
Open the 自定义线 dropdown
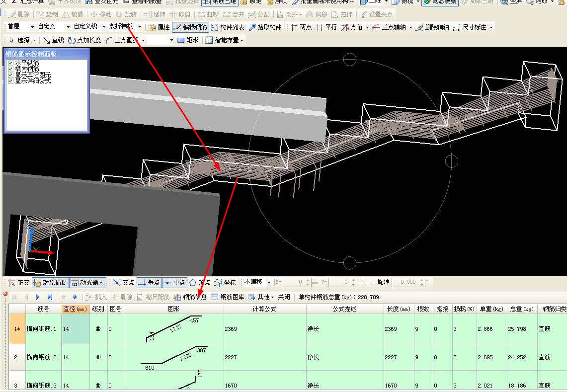(x=104, y=27)
